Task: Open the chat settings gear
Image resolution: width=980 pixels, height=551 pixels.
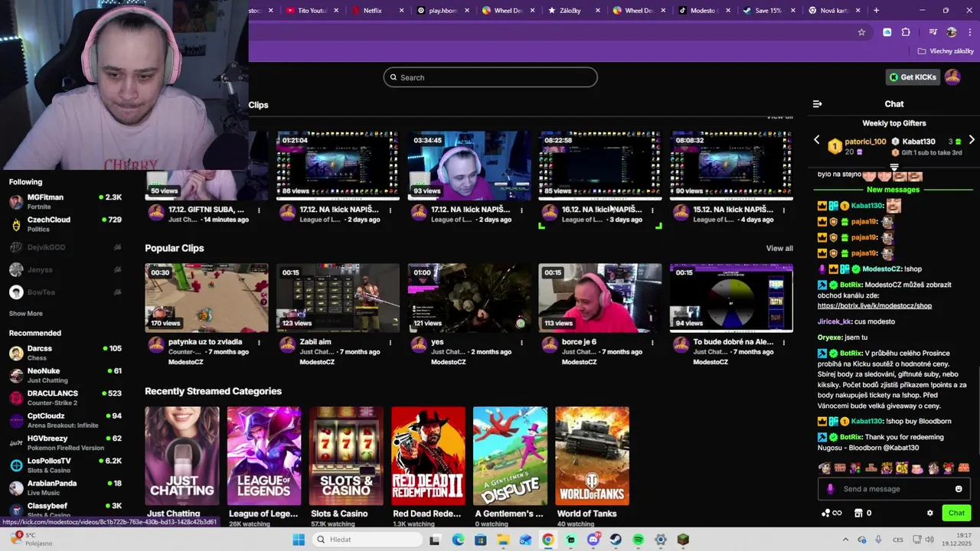Action: click(930, 514)
